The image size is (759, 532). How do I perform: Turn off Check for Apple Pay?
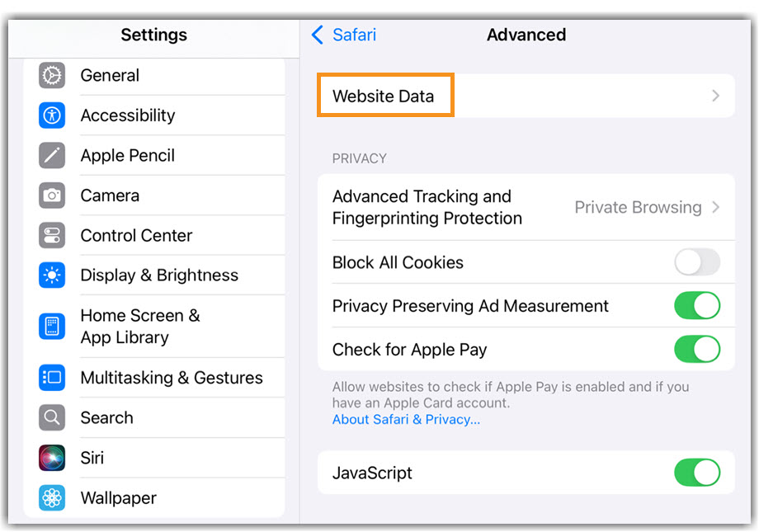point(697,349)
